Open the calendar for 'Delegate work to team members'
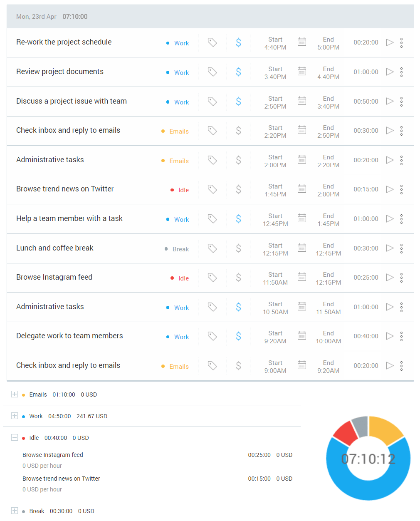This screenshot has height=521, width=420. (x=302, y=336)
